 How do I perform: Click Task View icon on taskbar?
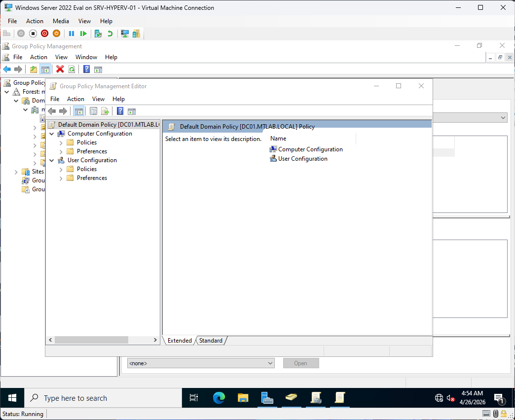click(x=194, y=398)
